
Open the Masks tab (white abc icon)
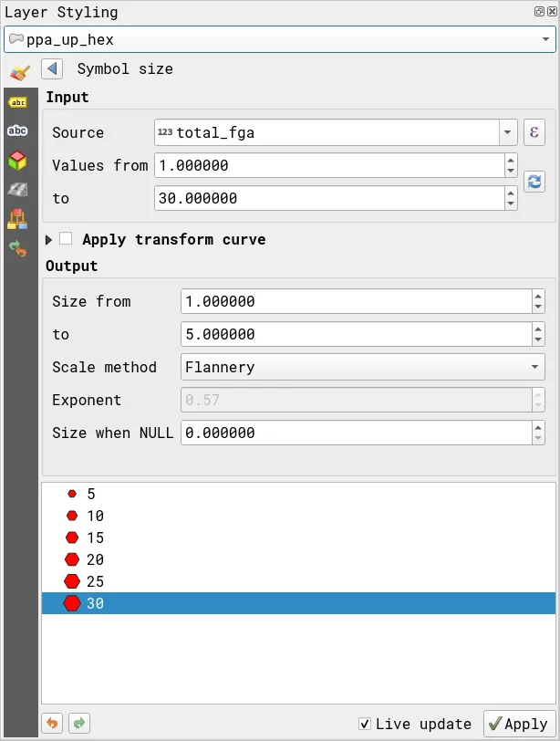pos(17,130)
